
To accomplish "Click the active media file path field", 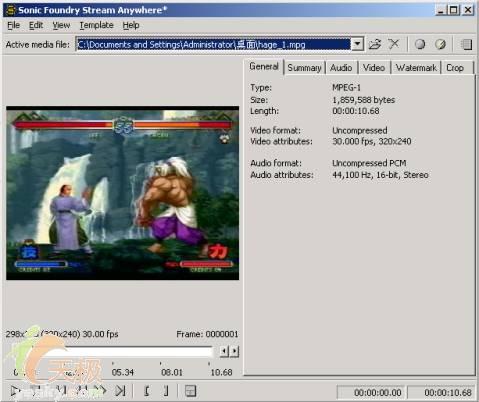I will (x=214, y=44).
